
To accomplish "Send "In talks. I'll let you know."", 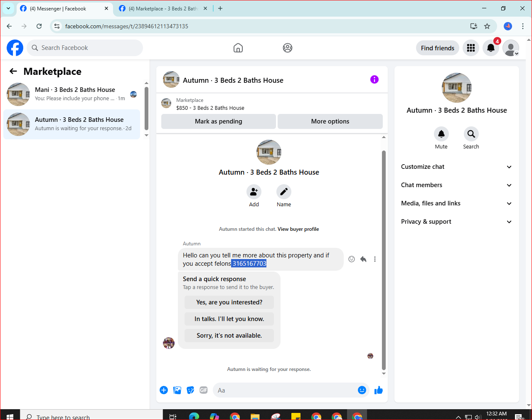I will 229,319.
